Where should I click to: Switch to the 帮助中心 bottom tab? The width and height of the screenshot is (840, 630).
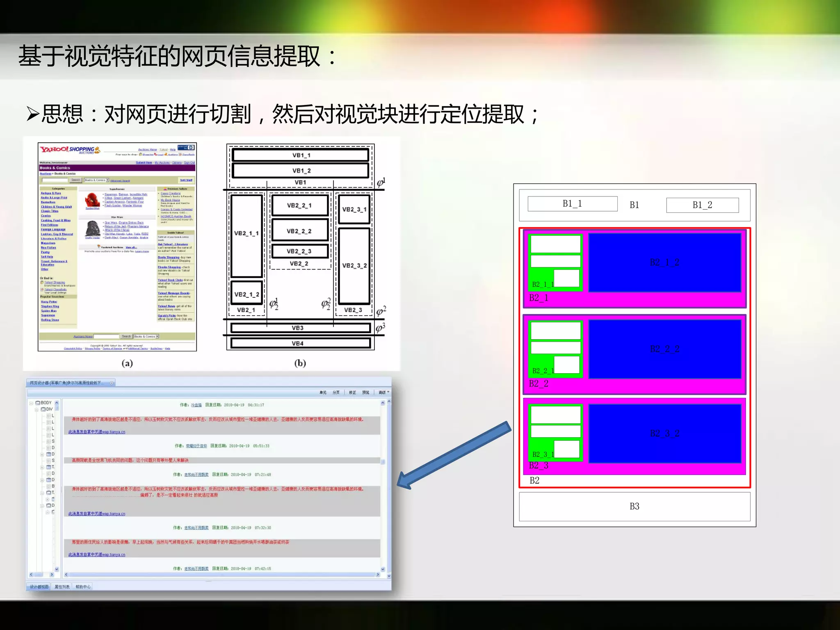pos(83,587)
